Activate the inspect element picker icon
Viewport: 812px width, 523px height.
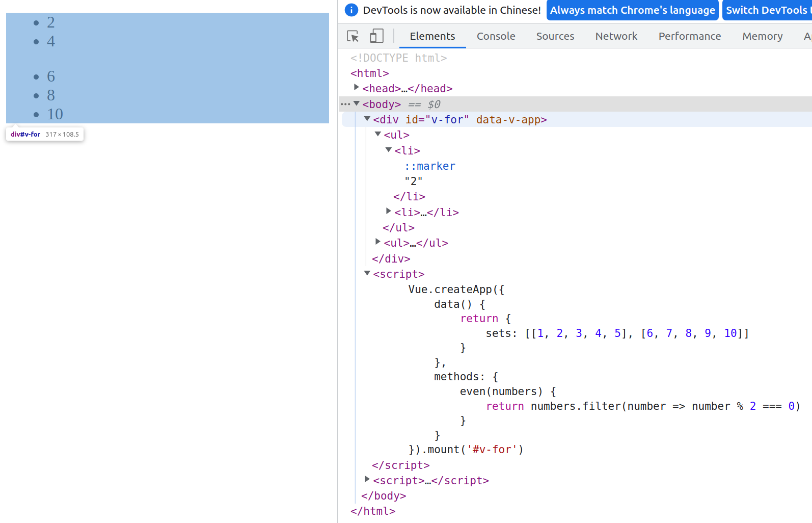[353, 36]
